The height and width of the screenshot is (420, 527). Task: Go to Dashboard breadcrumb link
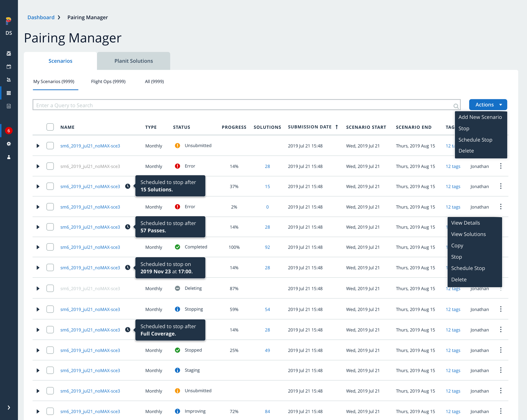tap(41, 17)
